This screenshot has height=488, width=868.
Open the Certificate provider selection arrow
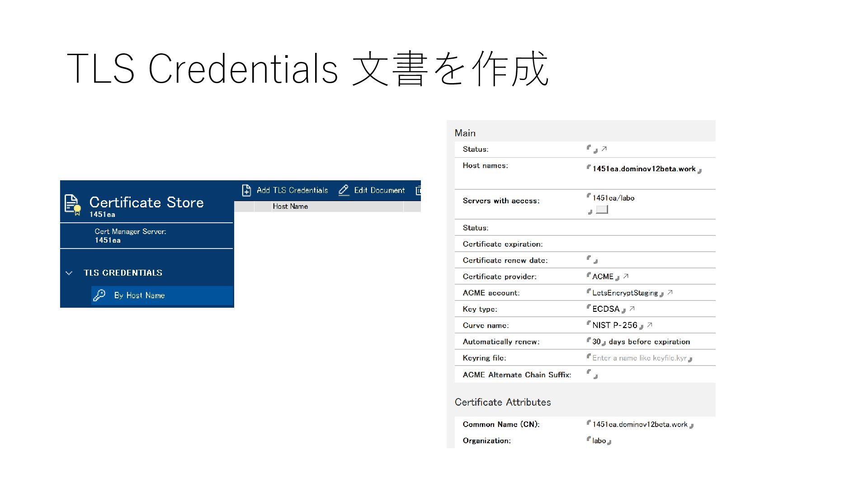pos(626,276)
